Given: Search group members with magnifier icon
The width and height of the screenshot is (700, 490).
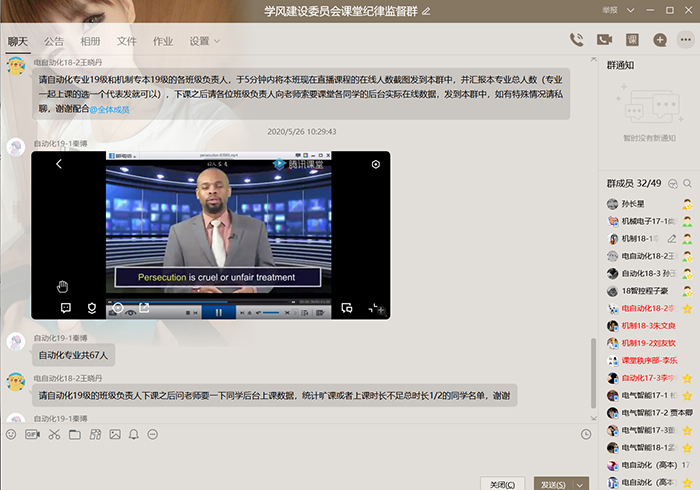Looking at the screenshot, I should (688, 183).
